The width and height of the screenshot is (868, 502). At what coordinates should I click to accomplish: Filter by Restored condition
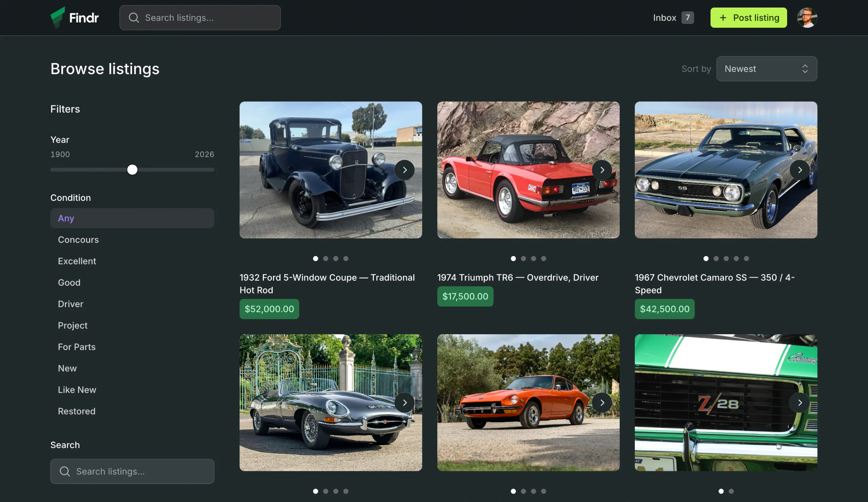132,411
